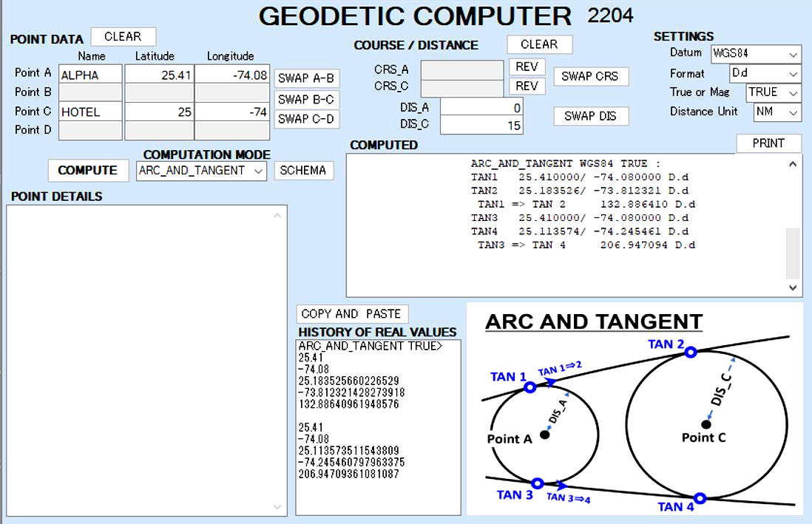The height and width of the screenshot is (524, 812).
Task: Click the SWAP DIS button
Action: point(590,116)
